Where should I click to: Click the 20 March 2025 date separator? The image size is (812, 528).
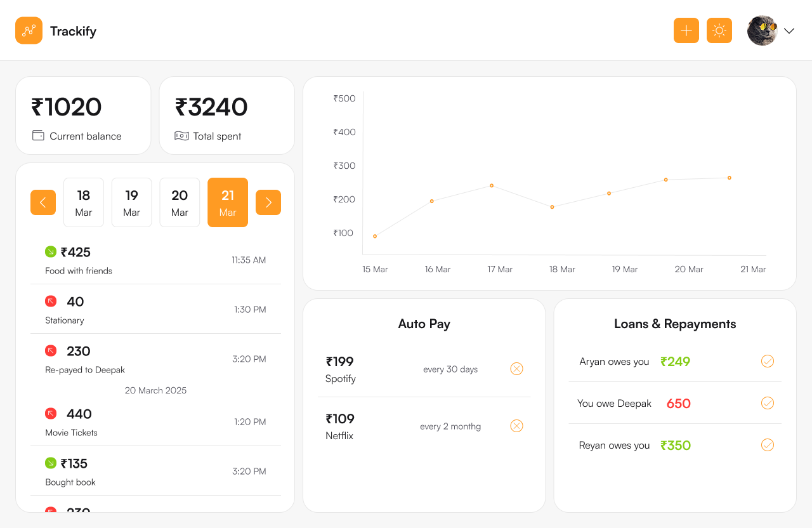[156, 390]
